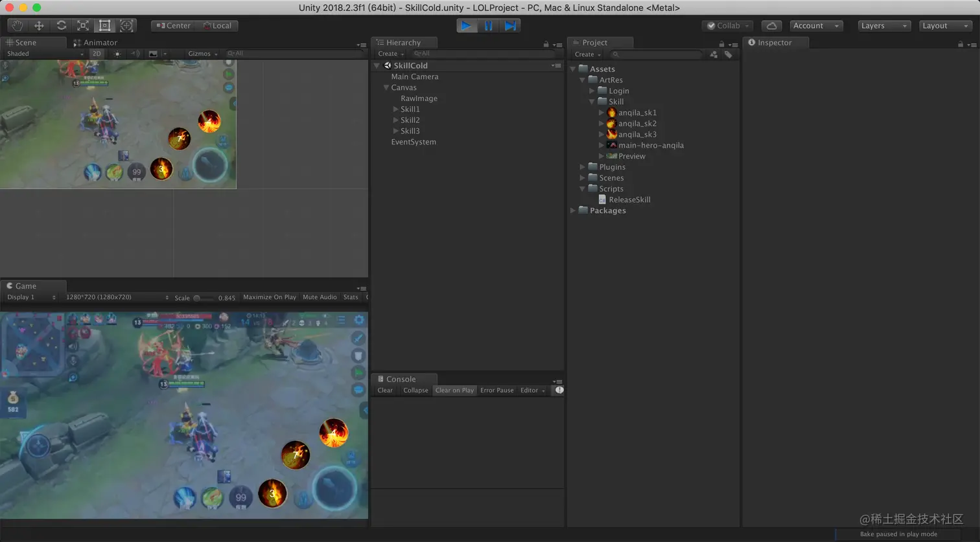Collapse the Canvas object in Hierarchy

click(x=386, y=87)
